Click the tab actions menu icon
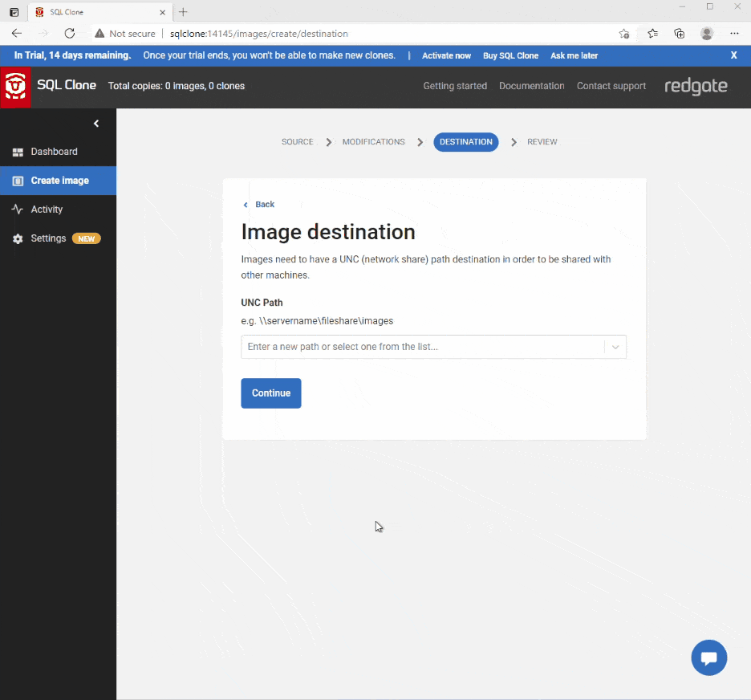Screen dimensions: 751x700 pyautogui.click(x=14, y=13)
